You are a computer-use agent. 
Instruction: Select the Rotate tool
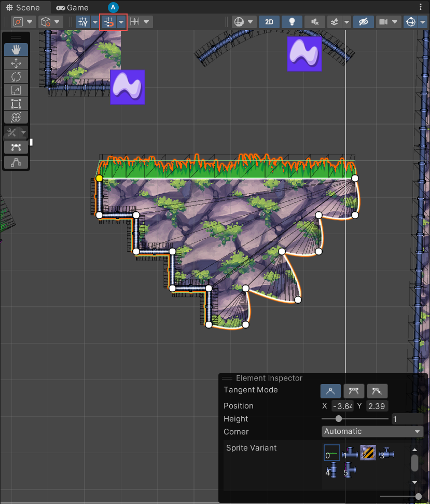[16, 76]
